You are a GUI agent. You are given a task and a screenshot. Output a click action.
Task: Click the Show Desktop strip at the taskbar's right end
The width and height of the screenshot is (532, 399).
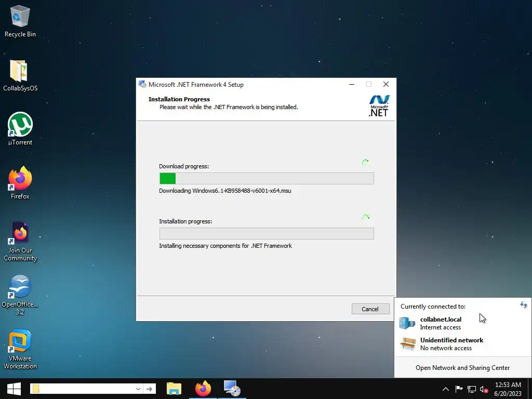point(530,389)
